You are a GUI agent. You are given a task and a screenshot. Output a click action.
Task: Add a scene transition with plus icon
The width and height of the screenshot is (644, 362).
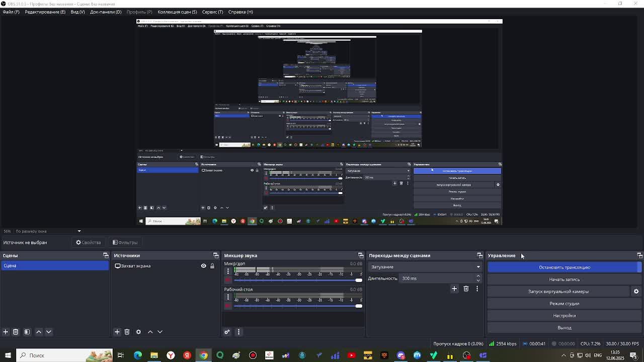[x=454, y=289]
